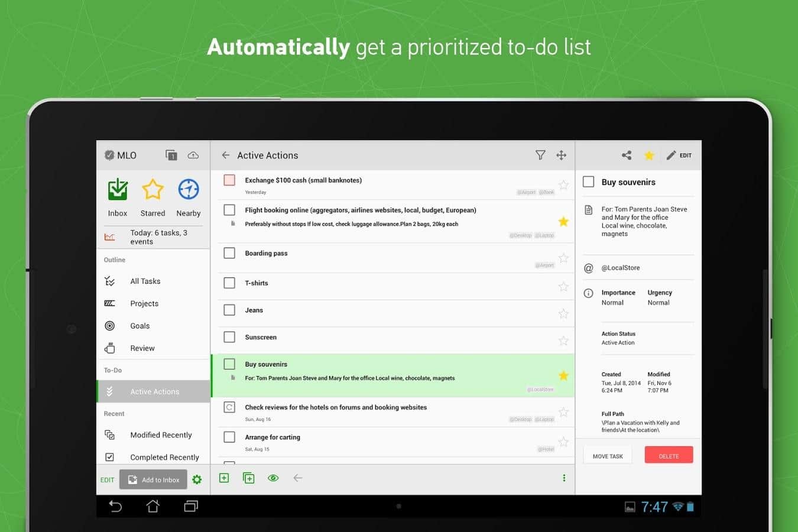Check the Boarding pass checkbox
Viewport: 798px width, 532px height.
click(x=229, y=253)
